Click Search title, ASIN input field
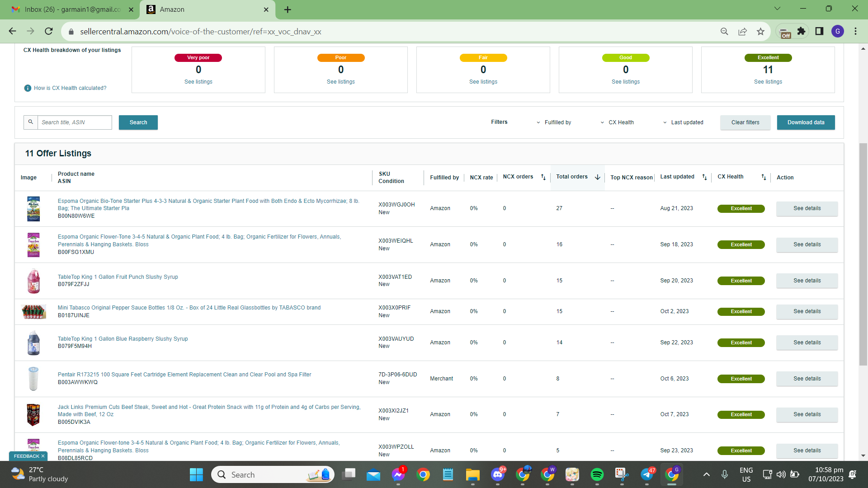This screenshot has width=868, height=488. 75,122
